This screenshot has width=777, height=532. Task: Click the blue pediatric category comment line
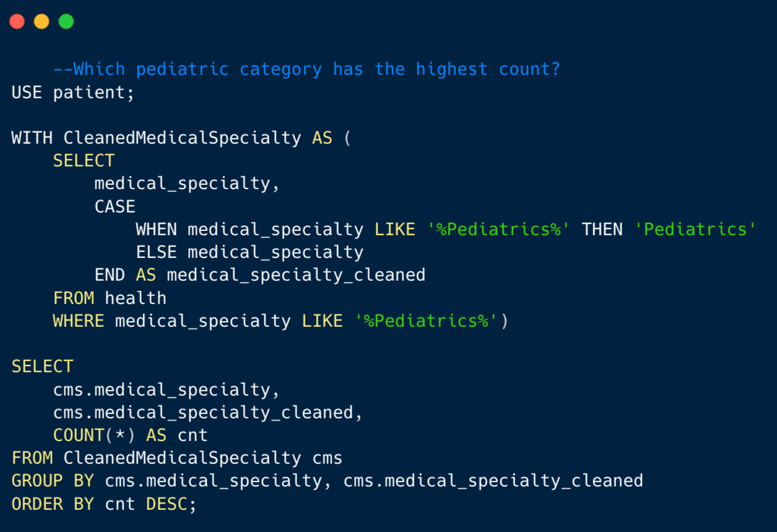(307, 69)
